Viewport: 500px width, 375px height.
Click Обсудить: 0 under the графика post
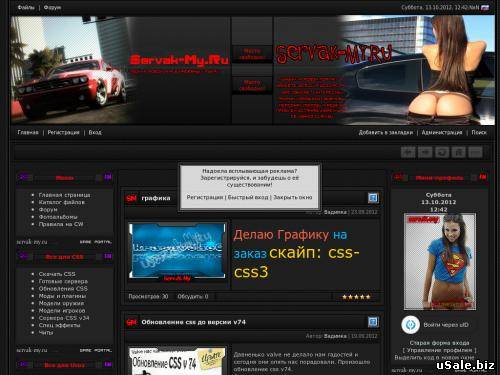tap(193, 296)
